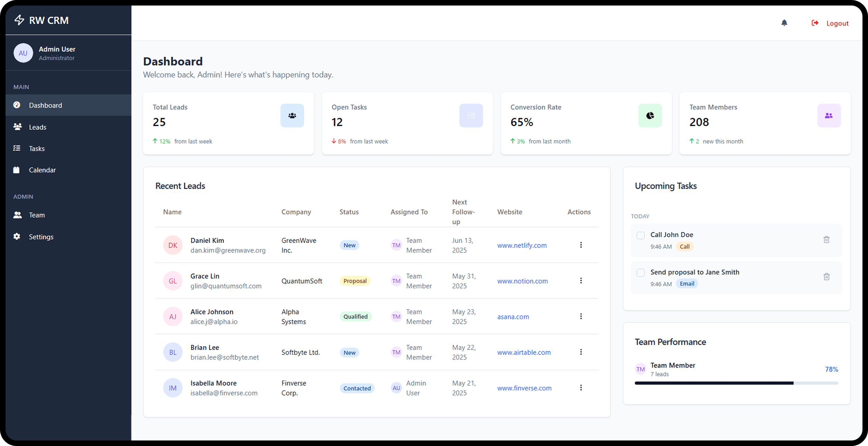Click the TM avatar in Team Performance

point(641,369)
